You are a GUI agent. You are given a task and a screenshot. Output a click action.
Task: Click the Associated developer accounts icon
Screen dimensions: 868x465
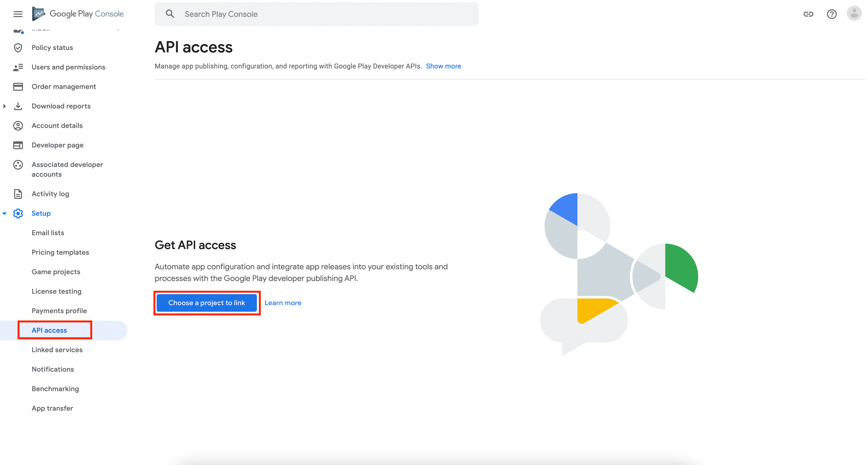pyautogui.click(x=18, y=165)
